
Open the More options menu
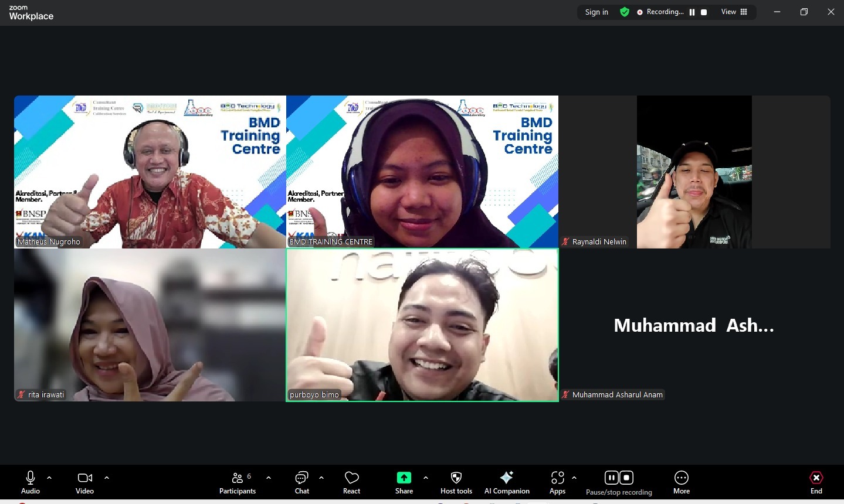[x=681, y=482]
